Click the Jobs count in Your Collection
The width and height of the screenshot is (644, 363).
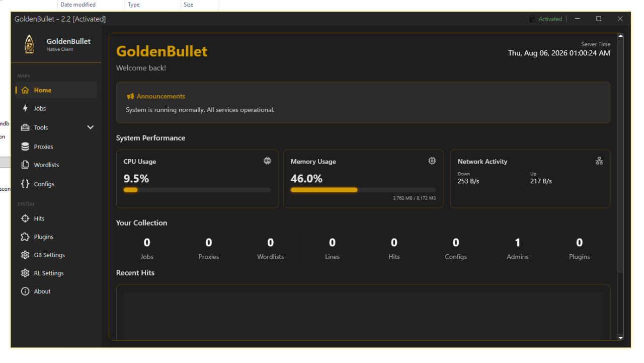tap(147, 243)
